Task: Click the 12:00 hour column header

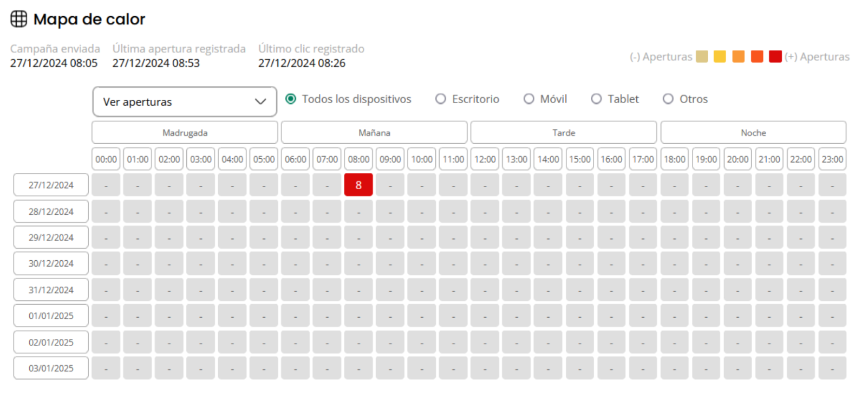Action: [x=485, y=159]
